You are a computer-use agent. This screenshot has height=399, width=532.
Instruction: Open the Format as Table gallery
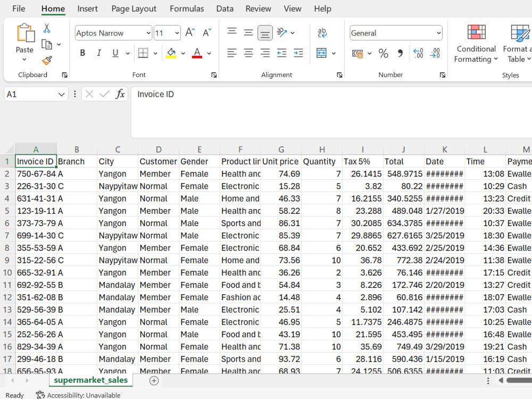(518, 44)
